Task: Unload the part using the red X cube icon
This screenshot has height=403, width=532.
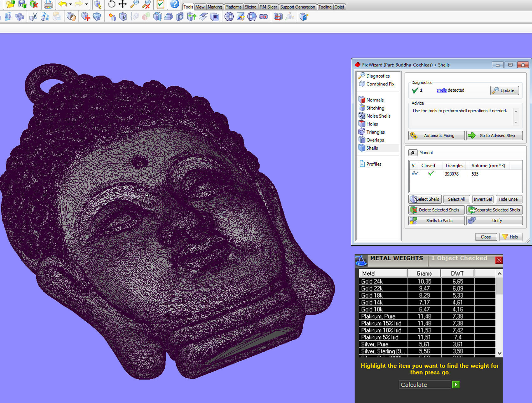Action: (x=33, y=4)
